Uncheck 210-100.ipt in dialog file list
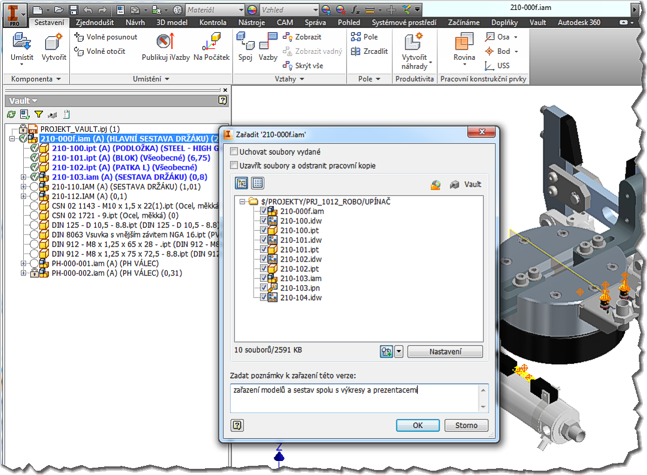Screen dimensions: 647x475 click(x=264, y=230)
